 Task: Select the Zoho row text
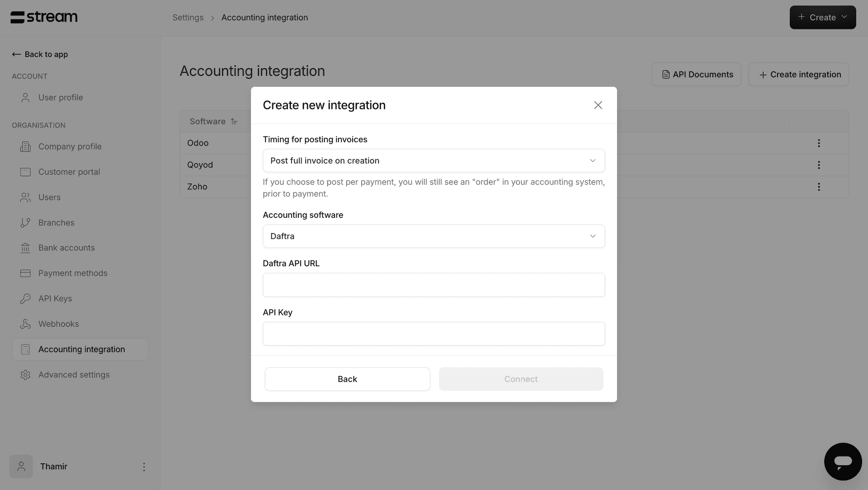pos(197,187)
